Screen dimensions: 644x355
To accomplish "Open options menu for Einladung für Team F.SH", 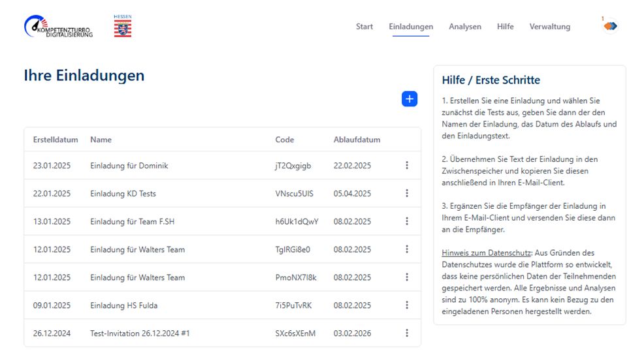I will point(407,222).
